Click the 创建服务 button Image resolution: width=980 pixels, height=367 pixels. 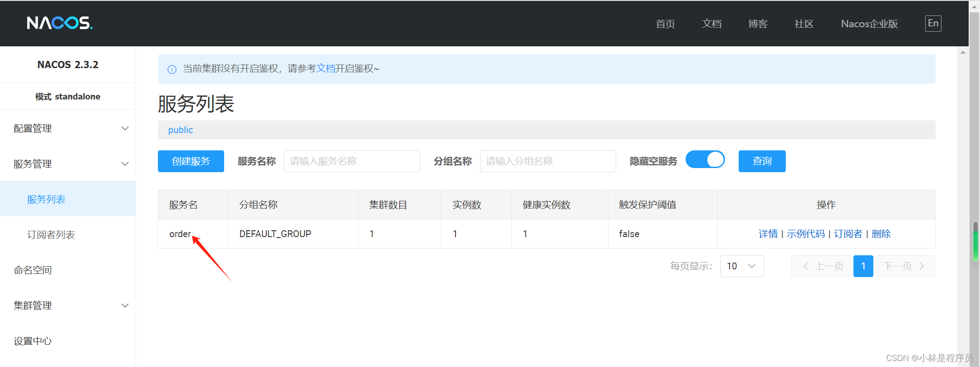pyautogui.click(x=191, y=161)
